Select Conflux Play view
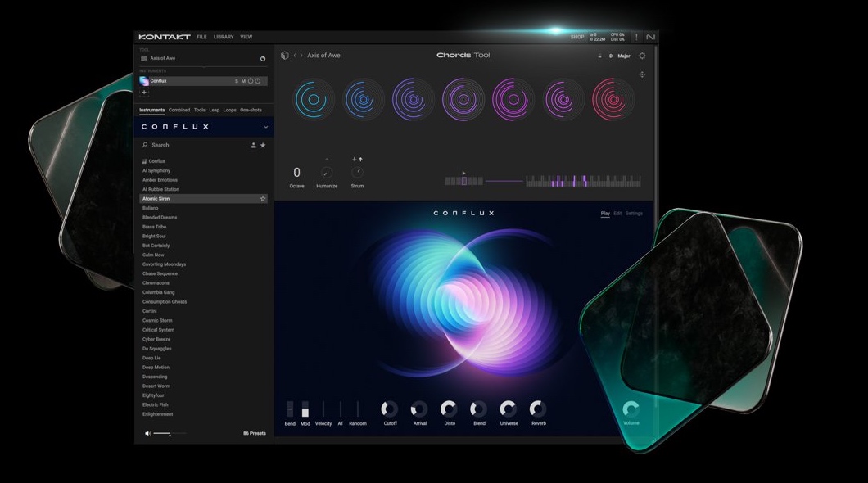Image resolution: width=868 pixels, height=483 pixels. 605,214
